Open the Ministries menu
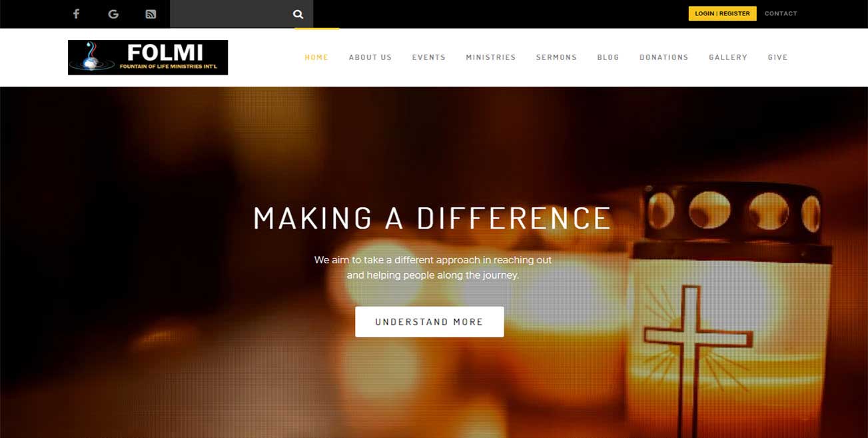 [491, 57]
